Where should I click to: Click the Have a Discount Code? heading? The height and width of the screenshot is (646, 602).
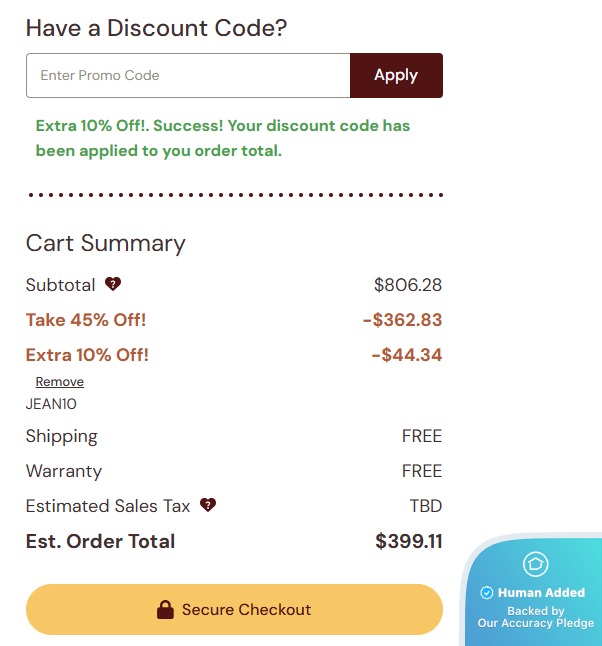click(x=156, y=28)
